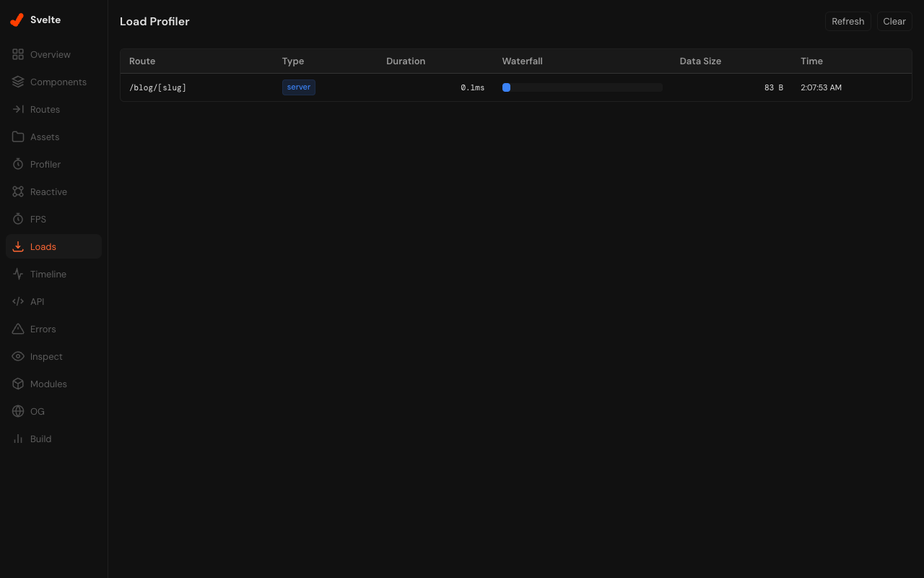Navigate to Reactive panel
This screenshot has width=924, height=578.
coord(53,191)
